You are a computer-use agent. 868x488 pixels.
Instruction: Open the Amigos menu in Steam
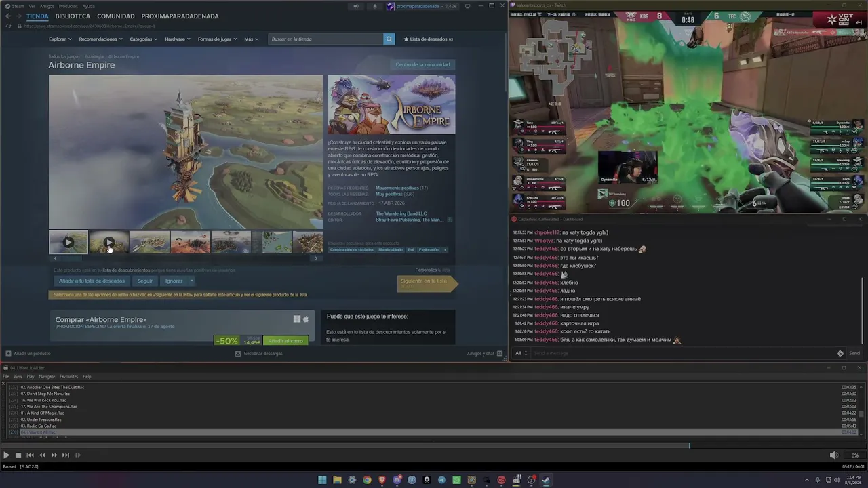[x=47, y=6]
